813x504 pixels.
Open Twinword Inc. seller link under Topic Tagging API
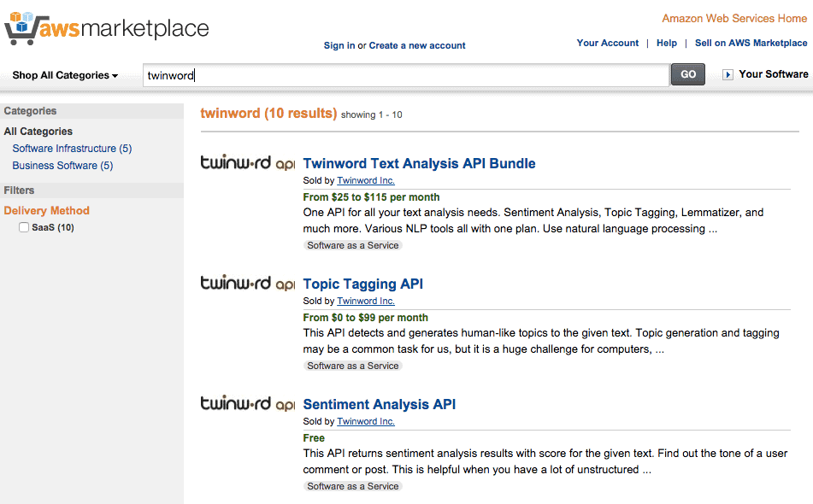pyautogui.click(x=366, y=301)
